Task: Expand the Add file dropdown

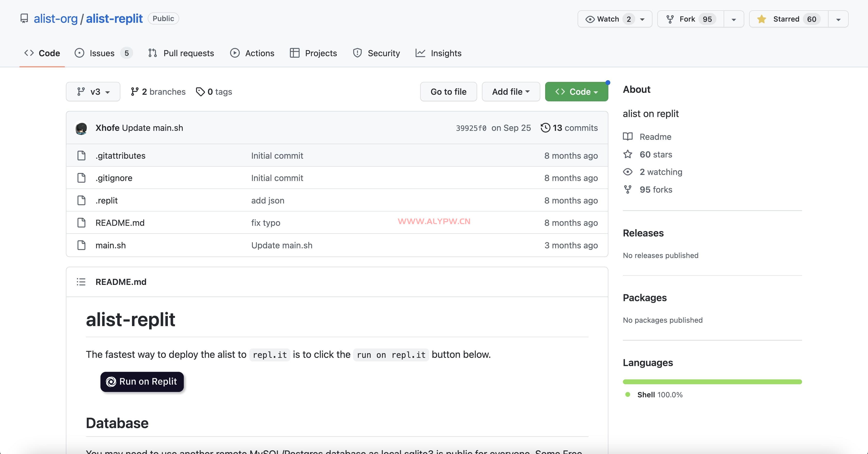Action: tap(511, 92)
